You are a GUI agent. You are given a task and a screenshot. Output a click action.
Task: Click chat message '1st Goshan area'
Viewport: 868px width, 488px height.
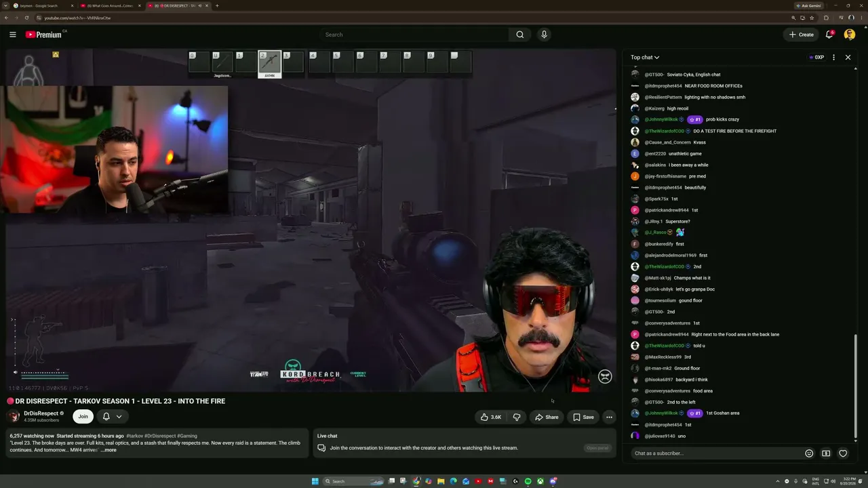(x=723, y=413)
